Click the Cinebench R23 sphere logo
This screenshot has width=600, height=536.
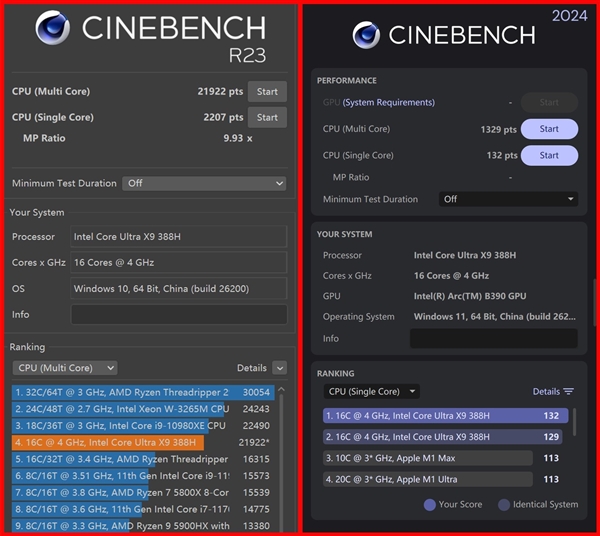click(x=53, y=28)
